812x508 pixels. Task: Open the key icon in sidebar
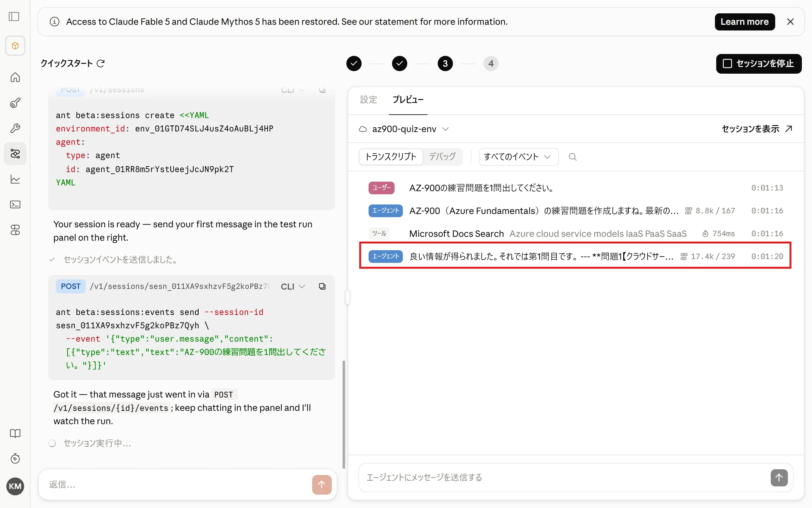point(15,103)
